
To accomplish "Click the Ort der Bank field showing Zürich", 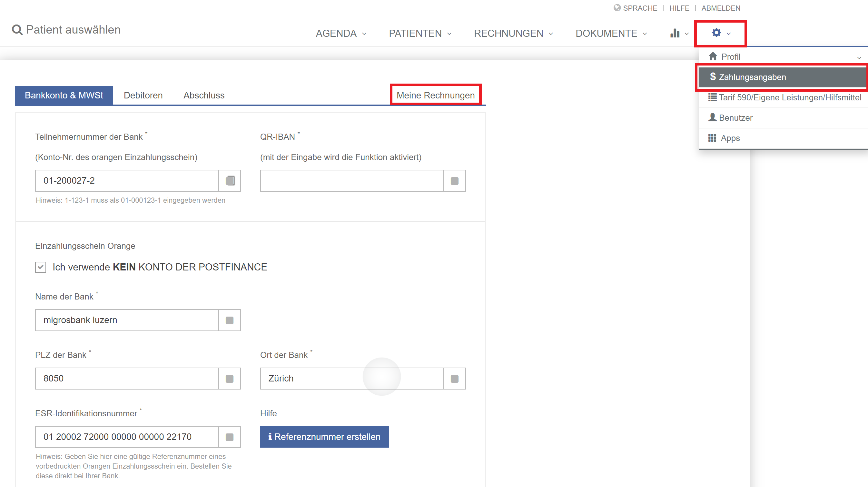I will point(352,379).
